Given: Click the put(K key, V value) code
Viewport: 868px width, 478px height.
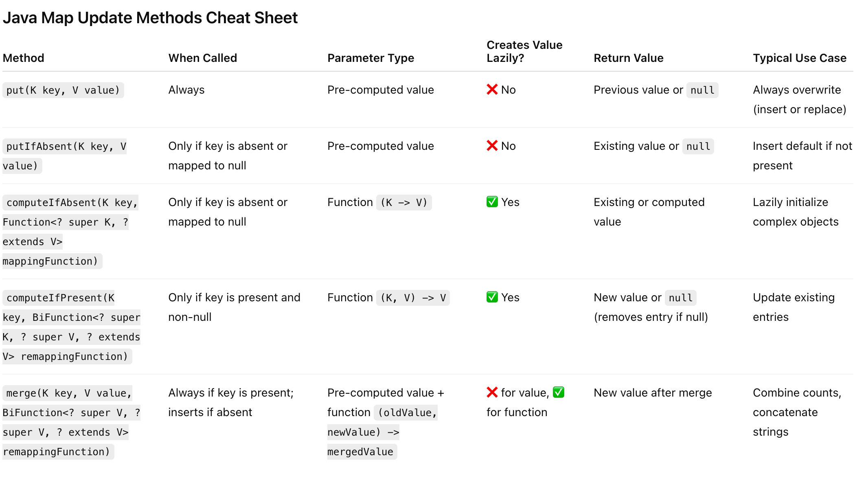Looking at the screenshot, I should pyautogui.click(x=63, y=90).
